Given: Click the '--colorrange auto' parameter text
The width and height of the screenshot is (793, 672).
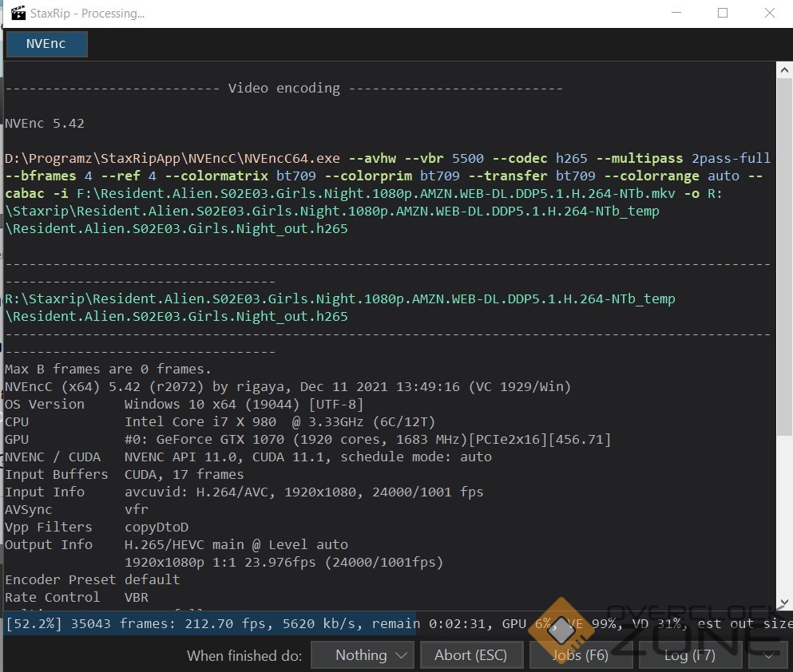Looking at the screenshot, I should 672,176.
